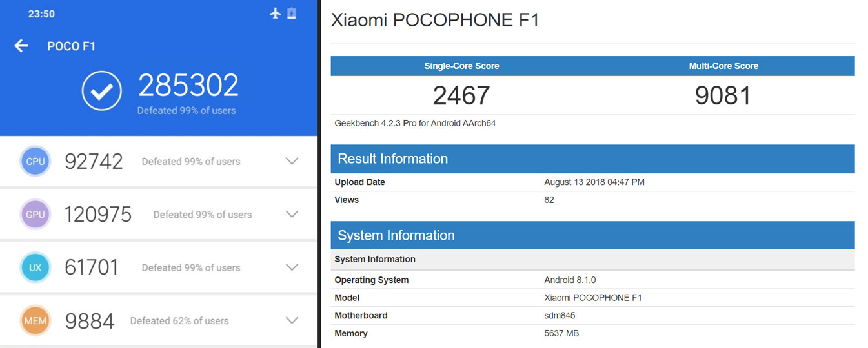Click the gray System Information subheader row
The height and width of the screenshot is (348, 868).
coord(592,259)
